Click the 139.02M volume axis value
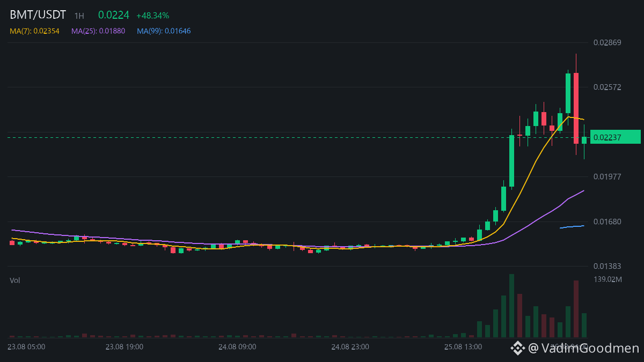Image resolution: width=644 pixels, height=362 pixels. click(x=608, y=279)
